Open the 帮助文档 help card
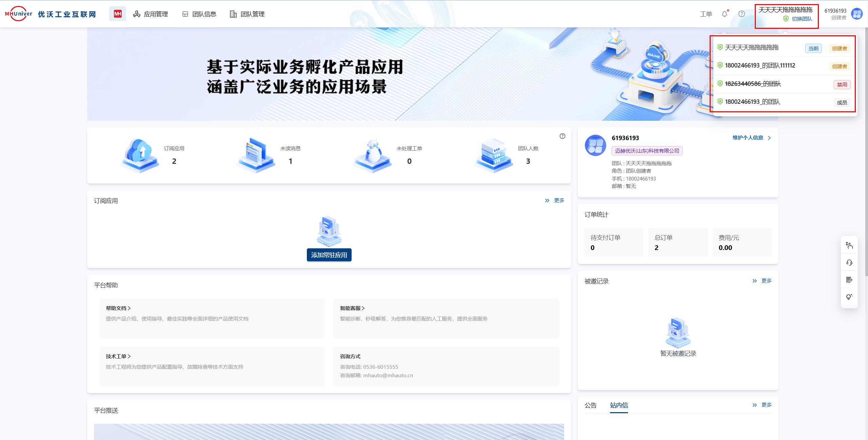The width and height of the screenshot is (868, 440). click(x=118, y=308)
